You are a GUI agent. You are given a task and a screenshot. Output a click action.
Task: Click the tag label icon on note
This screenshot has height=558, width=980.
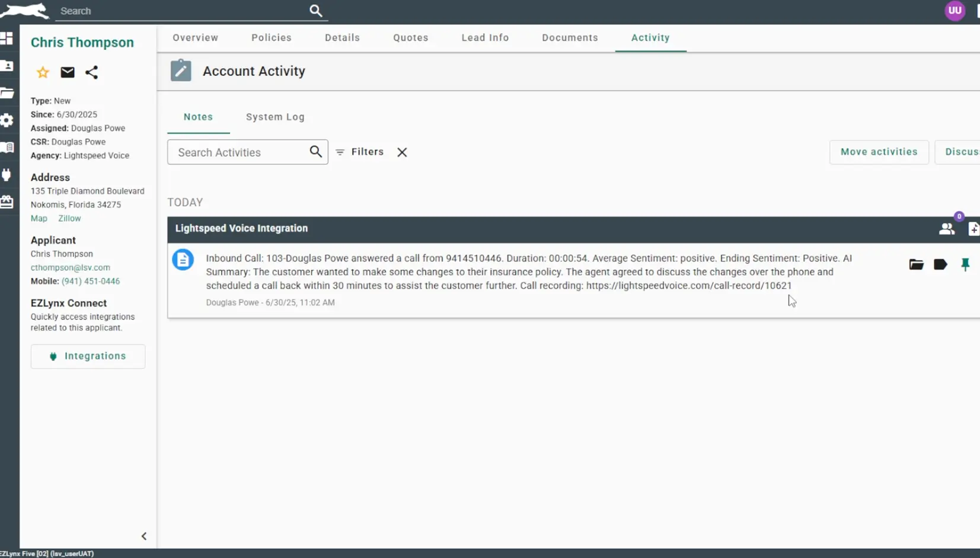pyautogui.click(x=940, y=264)
